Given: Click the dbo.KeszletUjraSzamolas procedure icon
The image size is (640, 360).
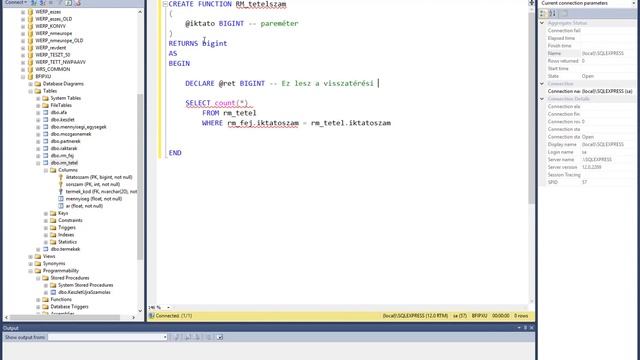Looking at the screenshot, I should (53, 292).
